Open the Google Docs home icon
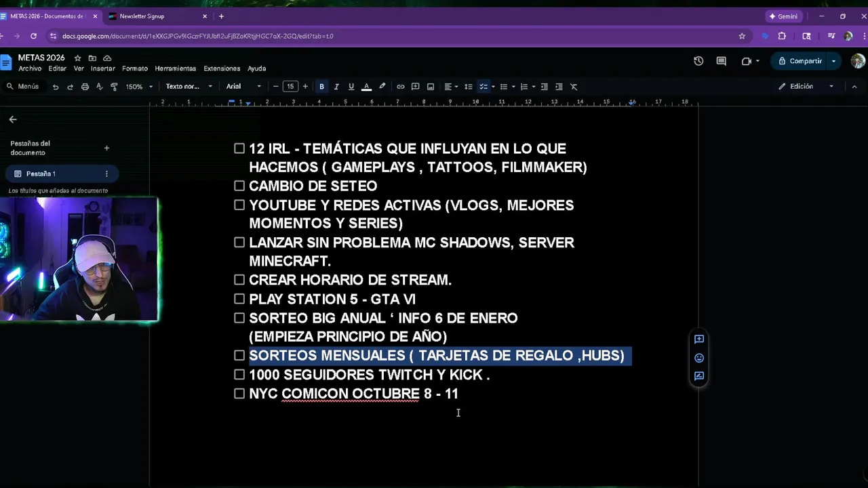 5,63
